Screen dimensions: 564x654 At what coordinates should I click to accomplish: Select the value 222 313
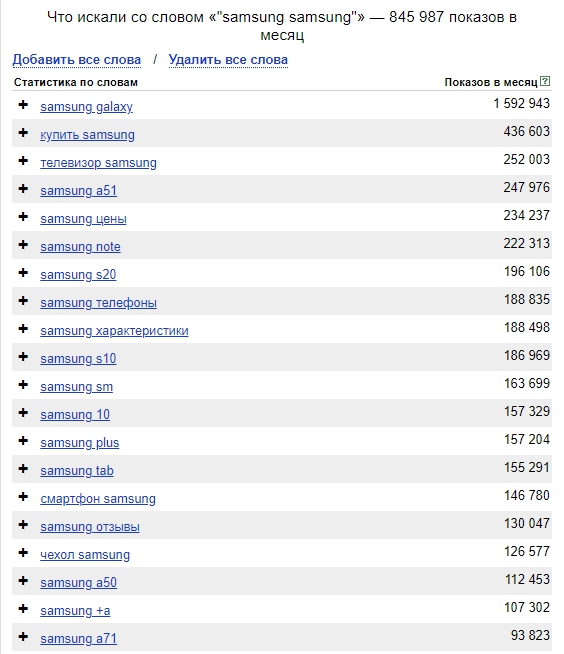526,243
